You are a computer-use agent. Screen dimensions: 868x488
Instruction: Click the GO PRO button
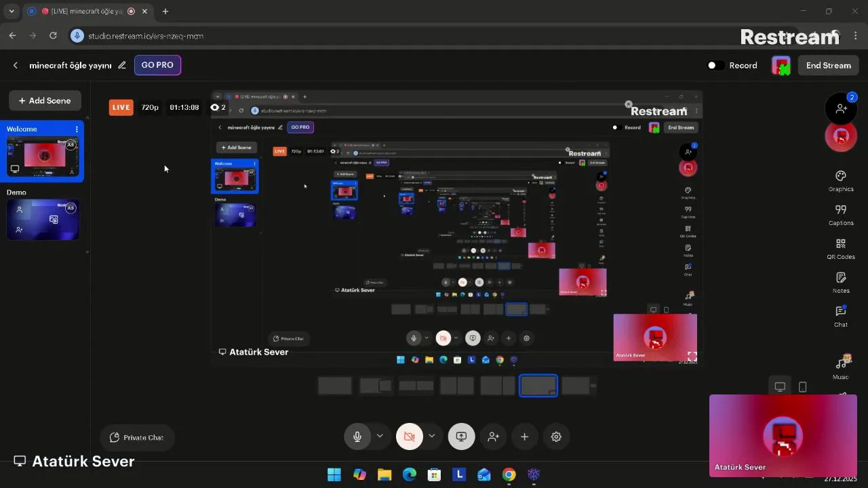coord(157,65)
